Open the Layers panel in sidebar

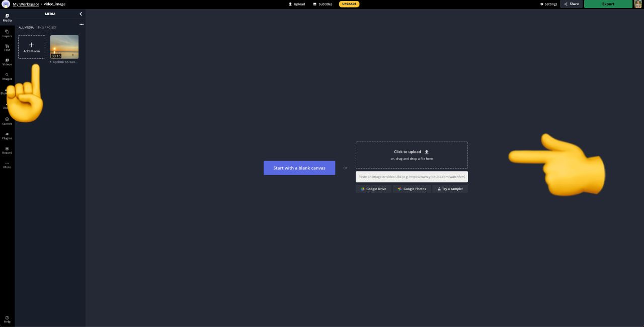click(7, 33)
